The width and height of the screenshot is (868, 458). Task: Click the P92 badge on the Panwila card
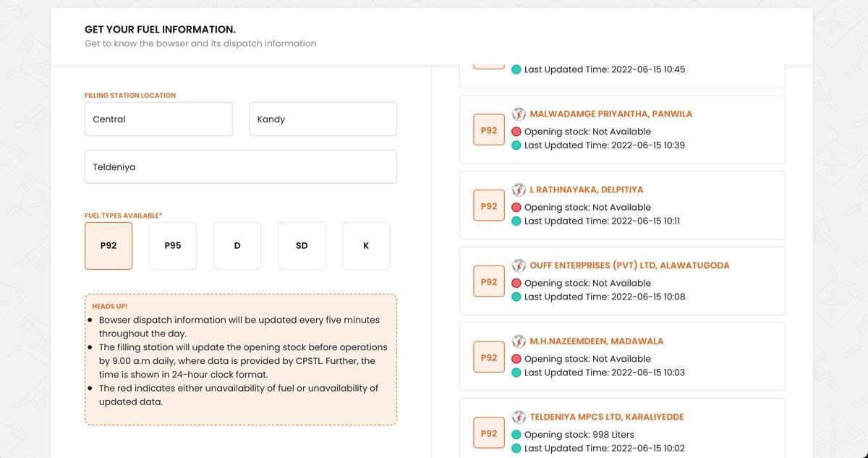489,130
